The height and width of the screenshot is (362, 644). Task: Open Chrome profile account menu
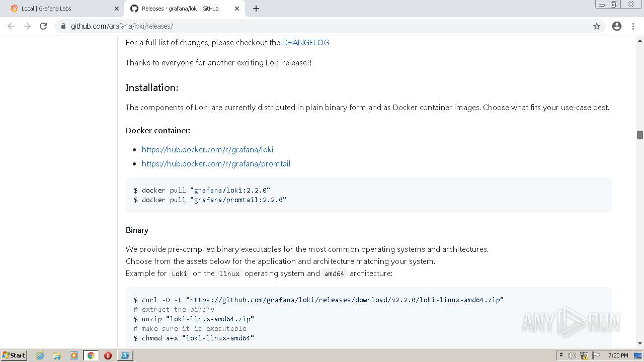(617, 26)
